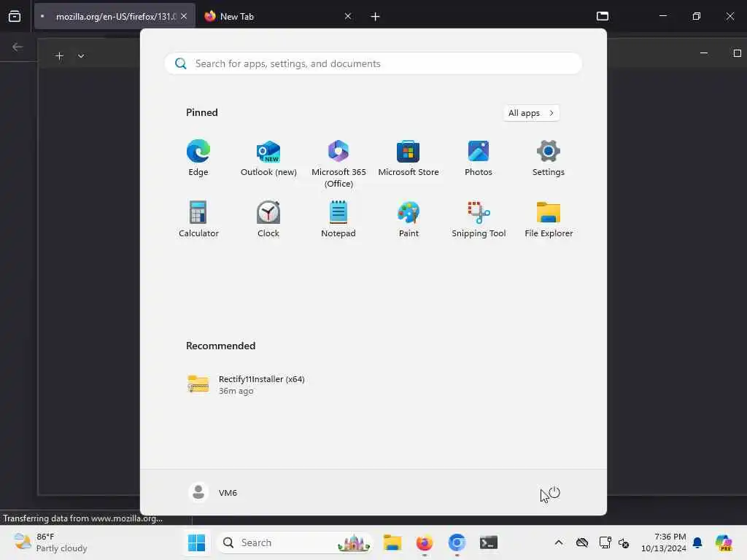
Task: Click the taskbar Search box
Action: (x=295, y=542)
